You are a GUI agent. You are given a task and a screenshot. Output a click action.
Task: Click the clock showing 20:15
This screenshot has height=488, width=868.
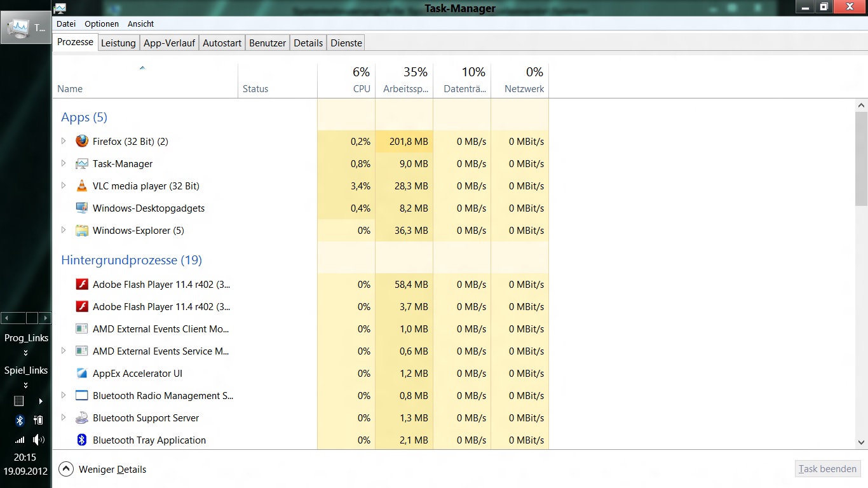tap(25, 457)
